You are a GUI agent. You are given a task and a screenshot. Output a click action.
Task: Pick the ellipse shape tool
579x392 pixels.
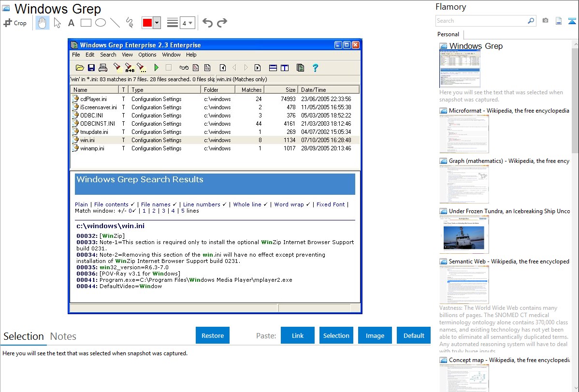pos(100,23)
